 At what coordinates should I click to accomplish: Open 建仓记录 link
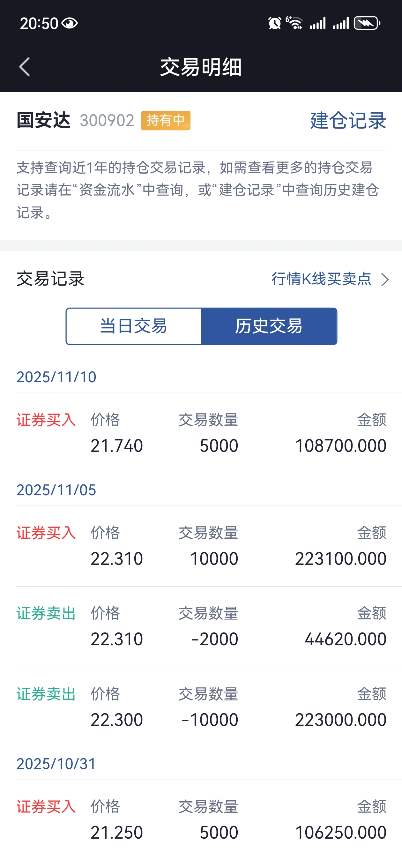[x=348, y=120]
